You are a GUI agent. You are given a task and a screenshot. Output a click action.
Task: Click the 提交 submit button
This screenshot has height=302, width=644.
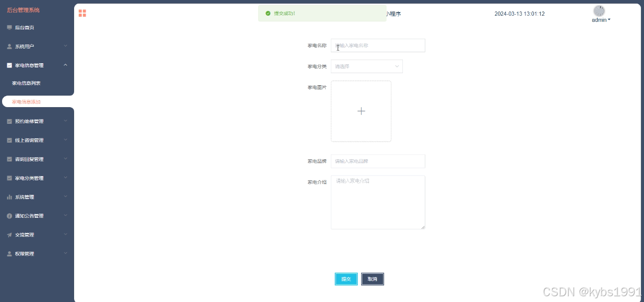point(346,279)
